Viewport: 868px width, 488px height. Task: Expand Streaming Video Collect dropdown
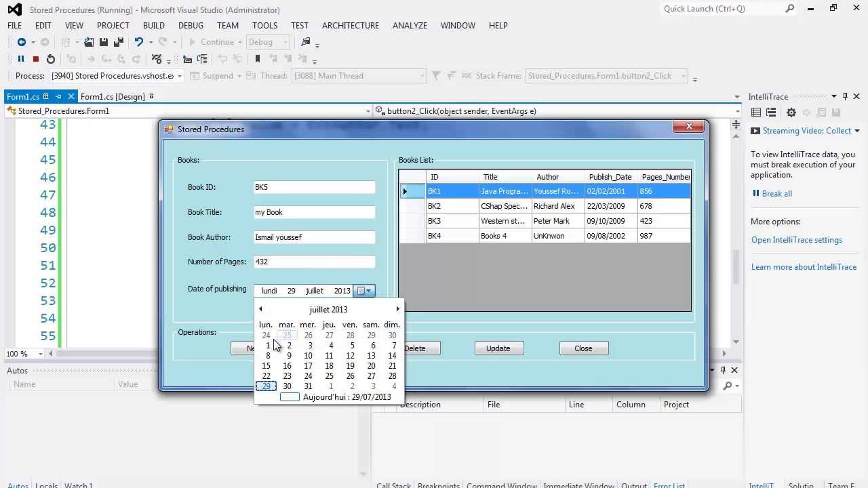[x=856, y=131]
